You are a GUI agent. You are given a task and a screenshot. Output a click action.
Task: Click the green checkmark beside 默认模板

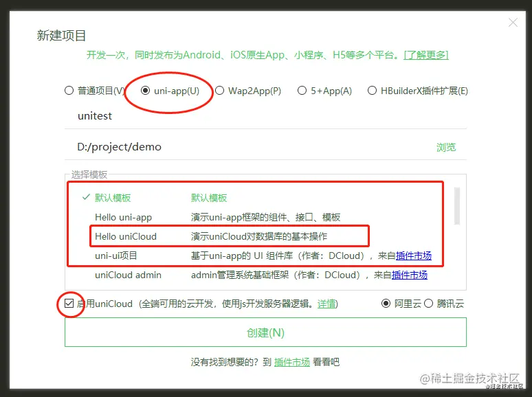click(x=86, y=197)
